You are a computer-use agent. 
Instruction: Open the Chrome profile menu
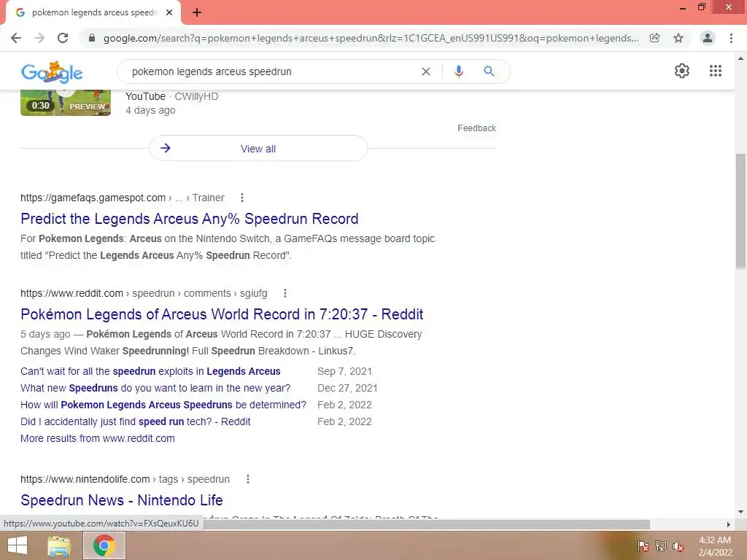pyautogui.click(x=708, y=38)
